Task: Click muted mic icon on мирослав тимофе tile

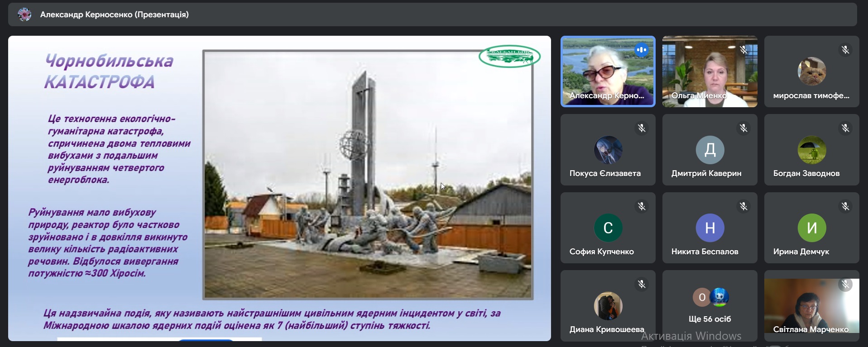Action: click(845, 50)
